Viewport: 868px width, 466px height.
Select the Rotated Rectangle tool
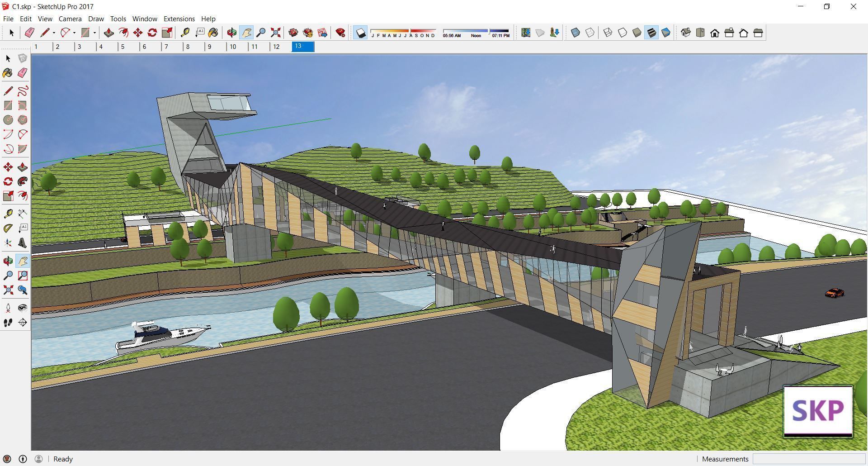[23, 105]
